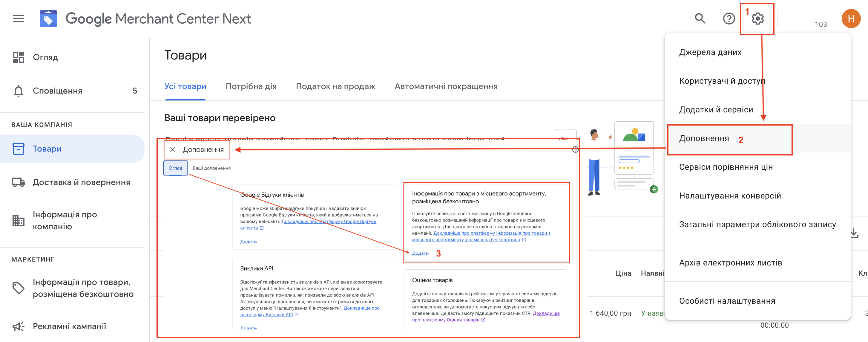Choose Загальні параметри облікового запису
The width and height of the screenshot is (868, 342).
pos(758,224)
